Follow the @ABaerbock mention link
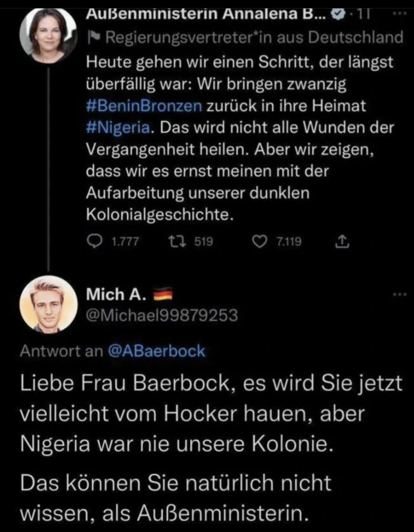This screenshot has width=414, height=532. pyautogui.click(x=156, y=351)
